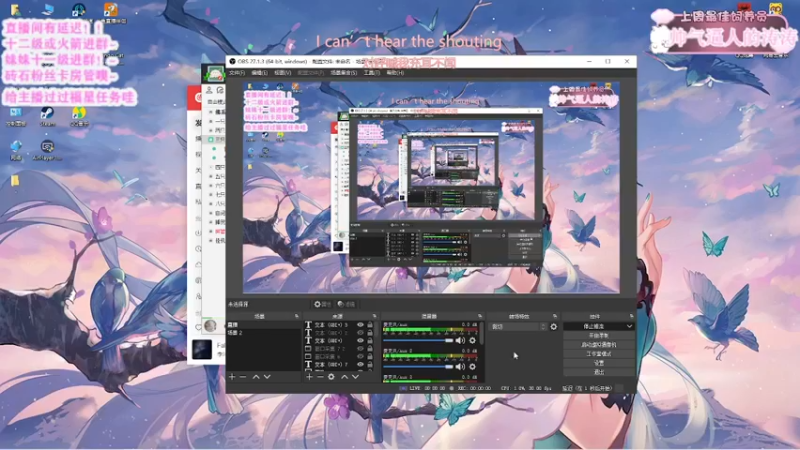Open source properties gear below sources list
This screenshot has width=800, height=450.
coord(331,377)
